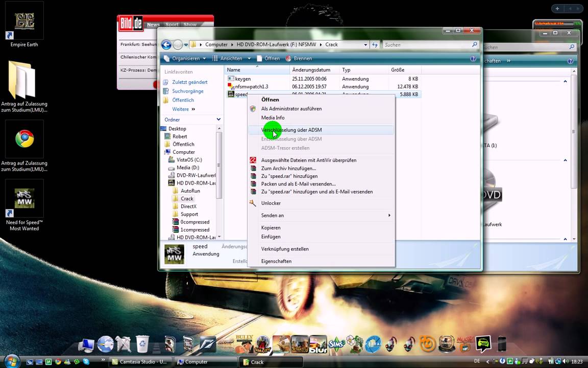This screenshot has width=588, height=368.
Task: Click the Explorer Back navigation arrow
Action: click(166, 44)
